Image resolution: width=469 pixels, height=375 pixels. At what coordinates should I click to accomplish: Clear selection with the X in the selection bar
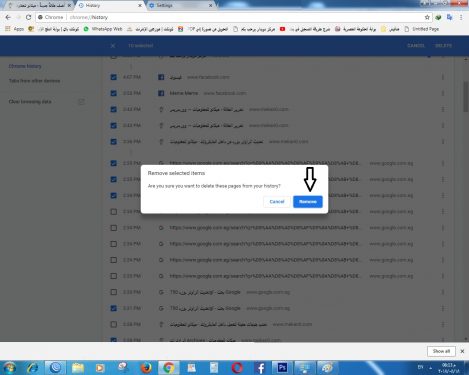[113, 46]
